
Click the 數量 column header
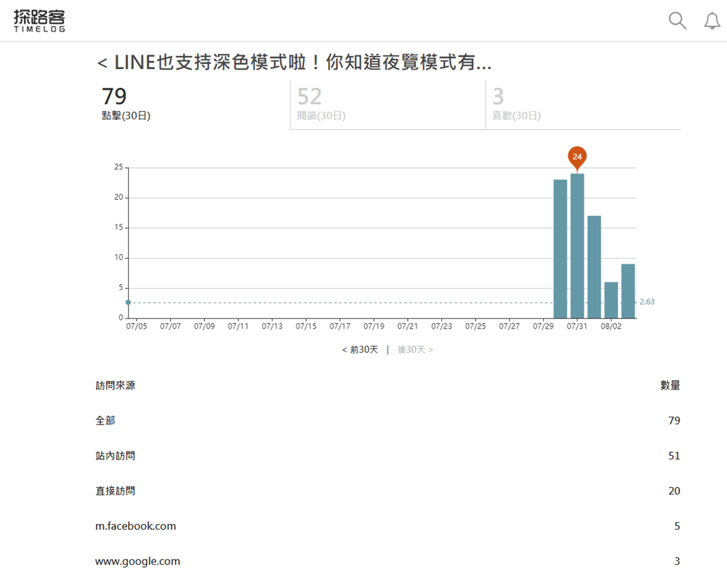point(670,385)
